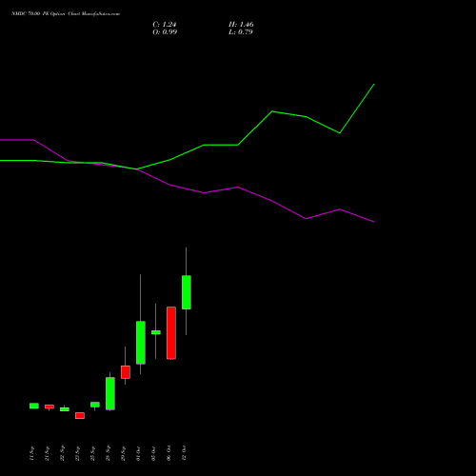Click the high value H: 1.46
Viewport: 476px width, 476px height.
241,25
